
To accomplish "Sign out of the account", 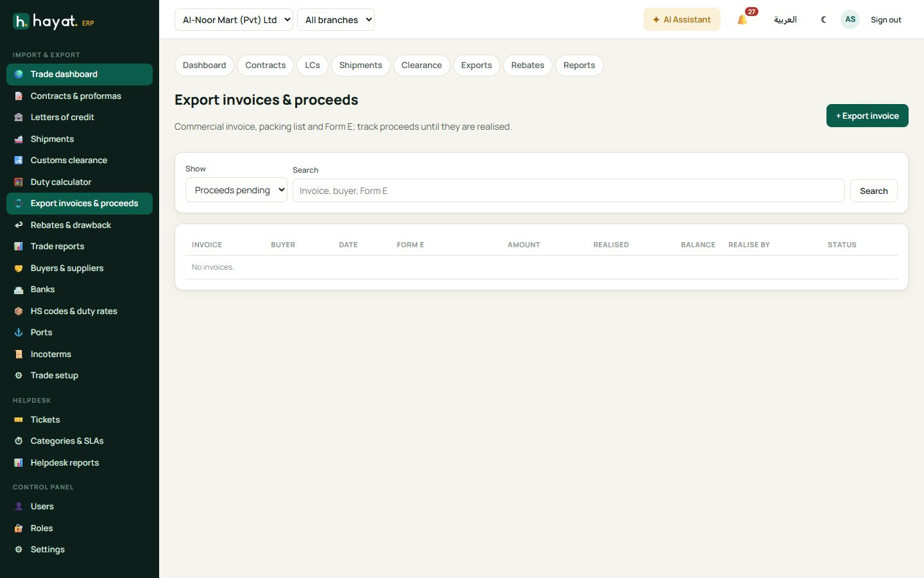I will (886, 20).
